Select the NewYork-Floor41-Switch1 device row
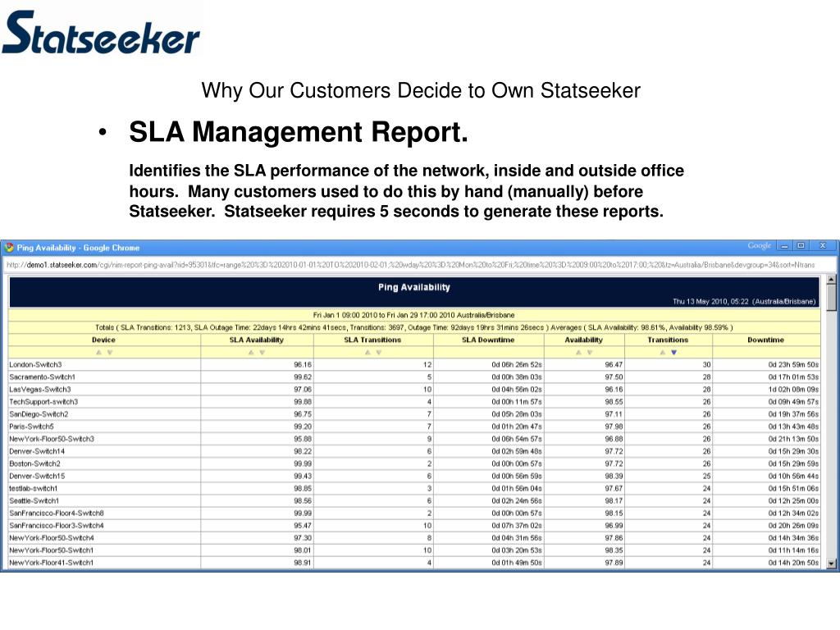This screenshot has width=840, height=630. pos(414,563)
